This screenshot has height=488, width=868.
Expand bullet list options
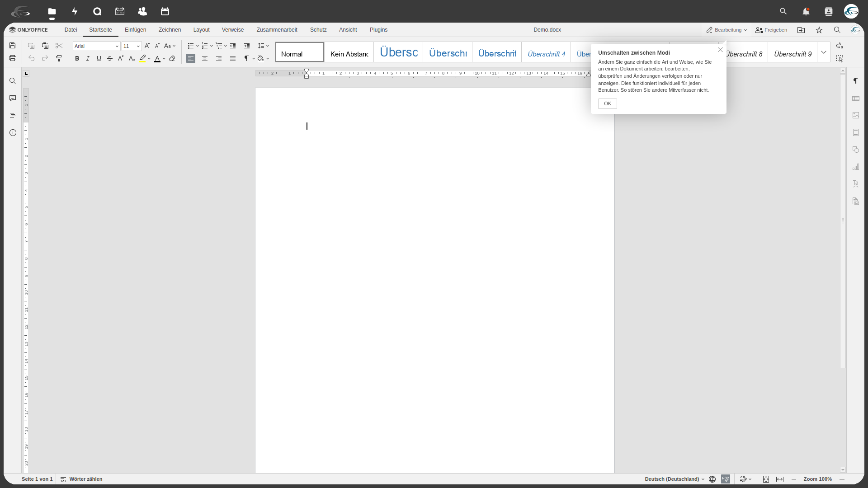(x=198, y=46)
